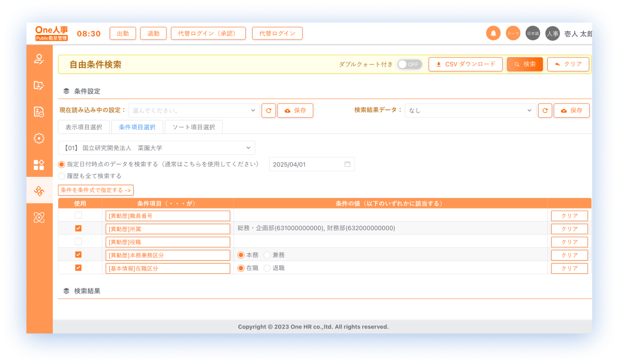Uncheck the 在職区分 use checkbox
619x364 pixels.
[78, 268]
